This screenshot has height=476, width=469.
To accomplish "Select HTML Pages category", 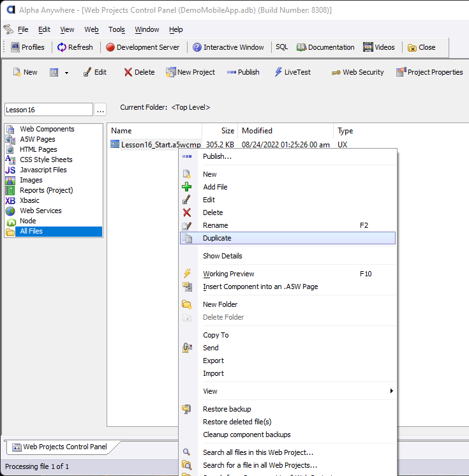I will [x=38, y=149].
